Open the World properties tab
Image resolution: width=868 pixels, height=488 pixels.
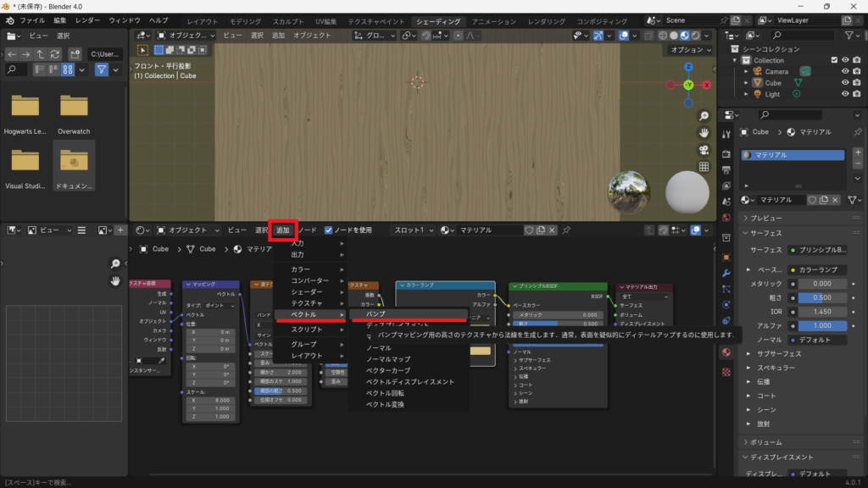726,218
